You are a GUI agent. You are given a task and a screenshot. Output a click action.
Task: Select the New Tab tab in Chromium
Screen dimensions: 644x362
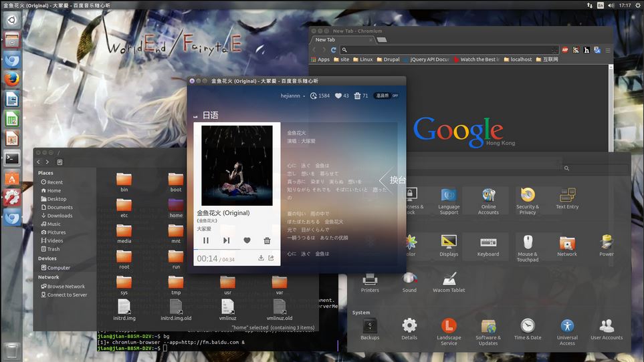click(343, 40)
